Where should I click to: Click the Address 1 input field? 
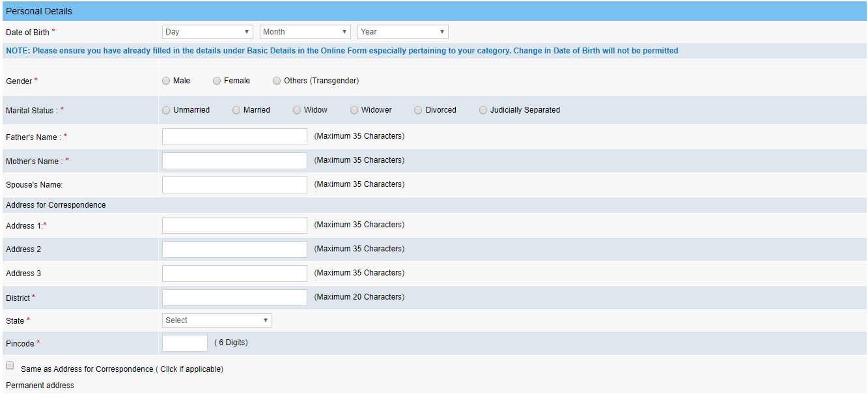click(x=234, y=225)
